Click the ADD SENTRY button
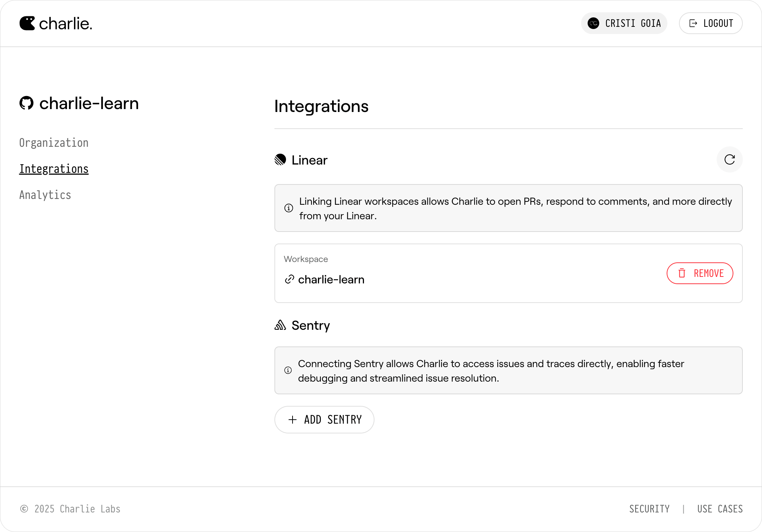The height and width of the screenshot is (532, 762). coord(324,419)
